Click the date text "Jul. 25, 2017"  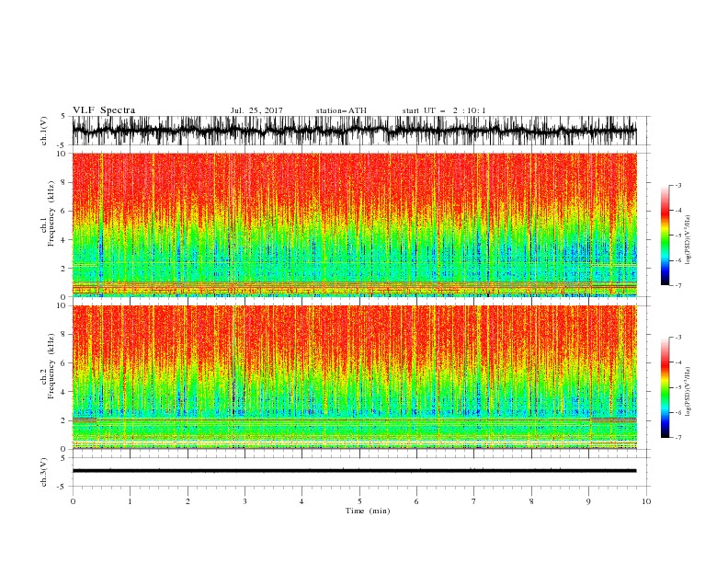[256, 110]
